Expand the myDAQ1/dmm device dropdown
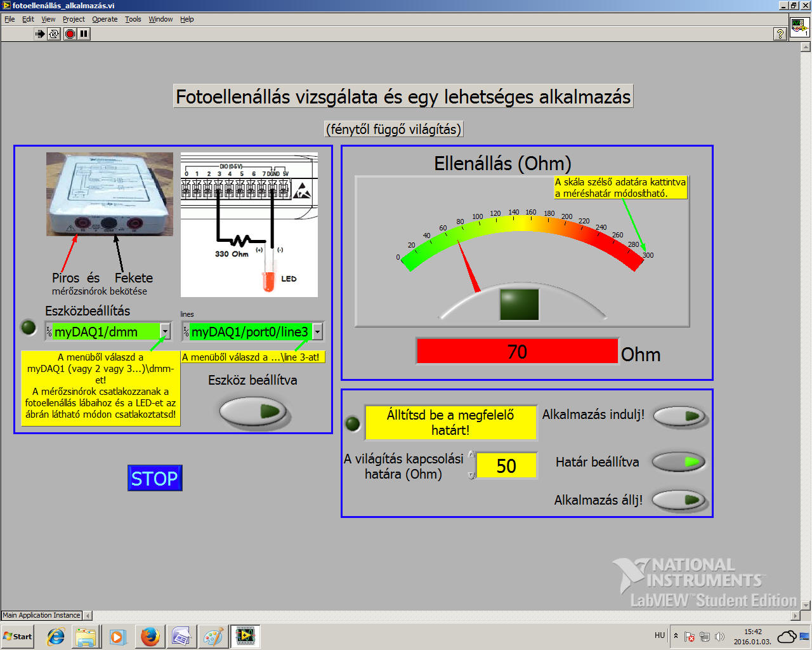 coord(166,331)
